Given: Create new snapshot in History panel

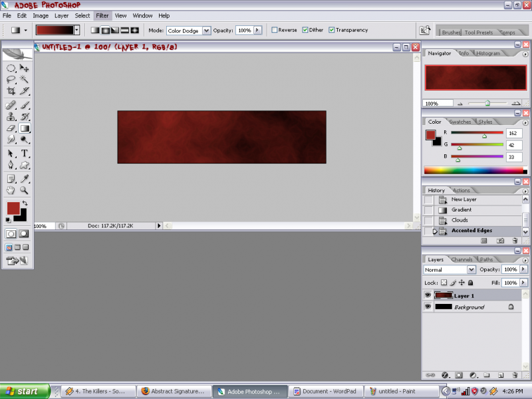Looking at the screenshot, I should [x=500, y=241].
